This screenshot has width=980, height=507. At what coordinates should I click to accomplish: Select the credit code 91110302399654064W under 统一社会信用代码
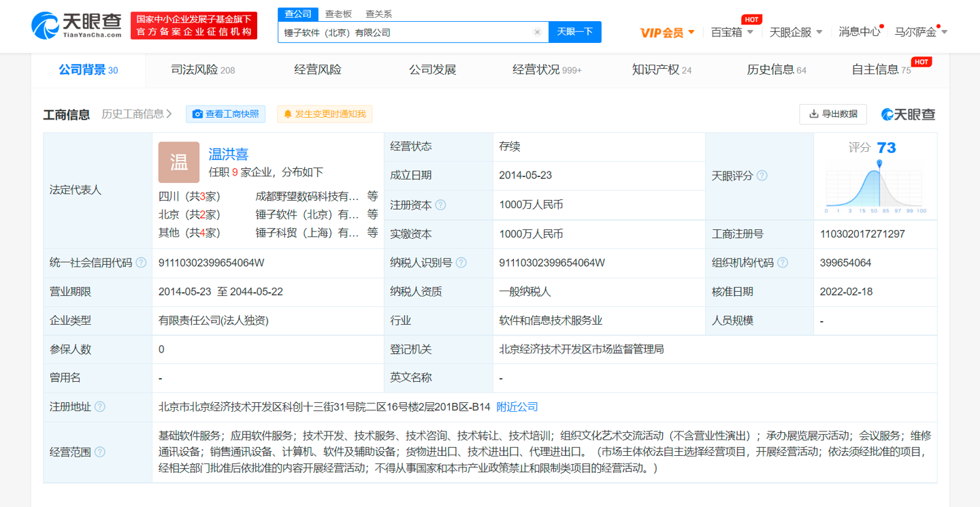212,263
